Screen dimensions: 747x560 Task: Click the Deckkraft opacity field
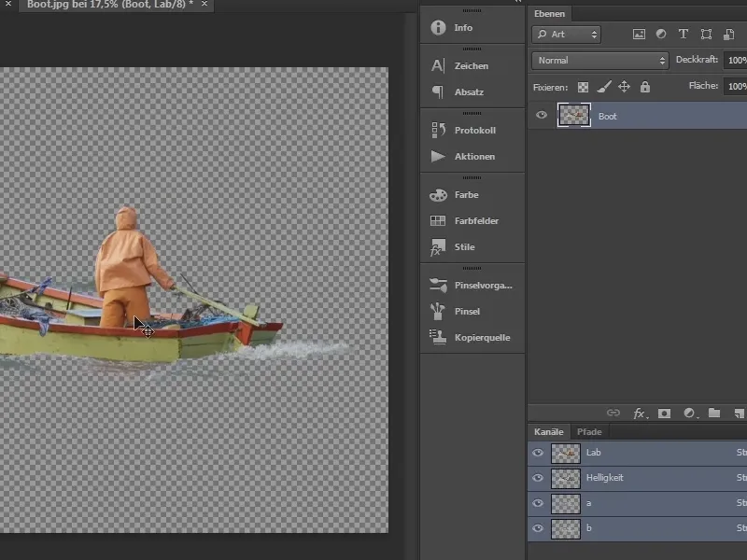point(736,61)
